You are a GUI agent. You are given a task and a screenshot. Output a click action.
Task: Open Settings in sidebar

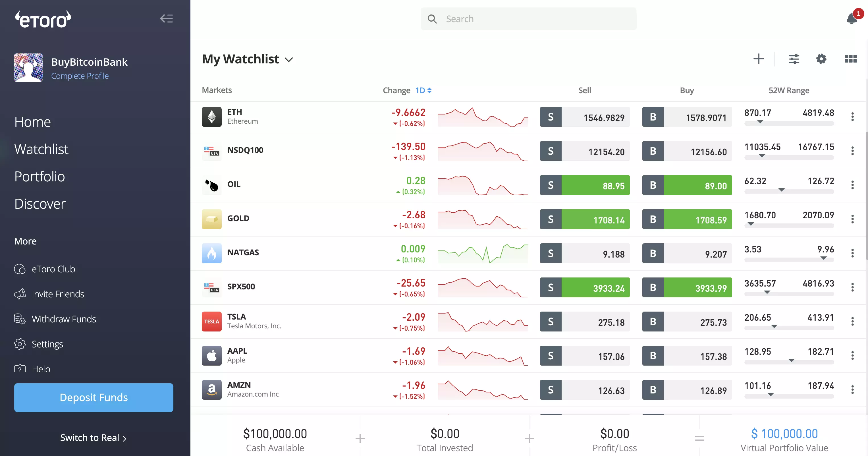(x=38, y=344)
